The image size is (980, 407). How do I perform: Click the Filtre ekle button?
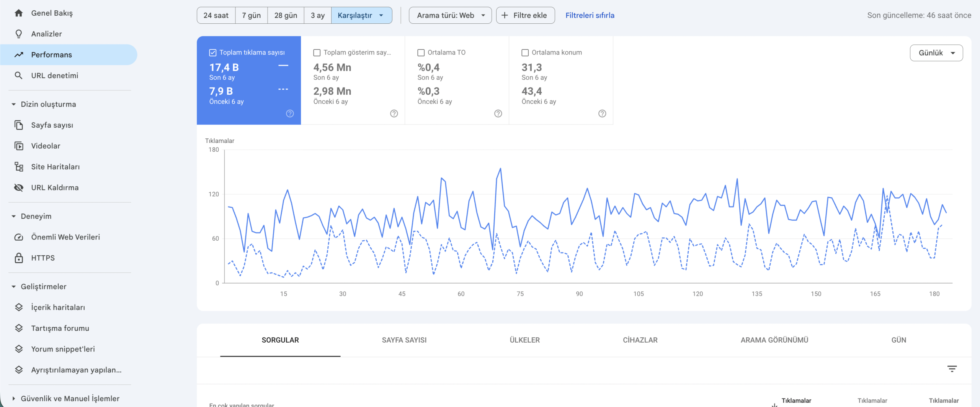525,15
